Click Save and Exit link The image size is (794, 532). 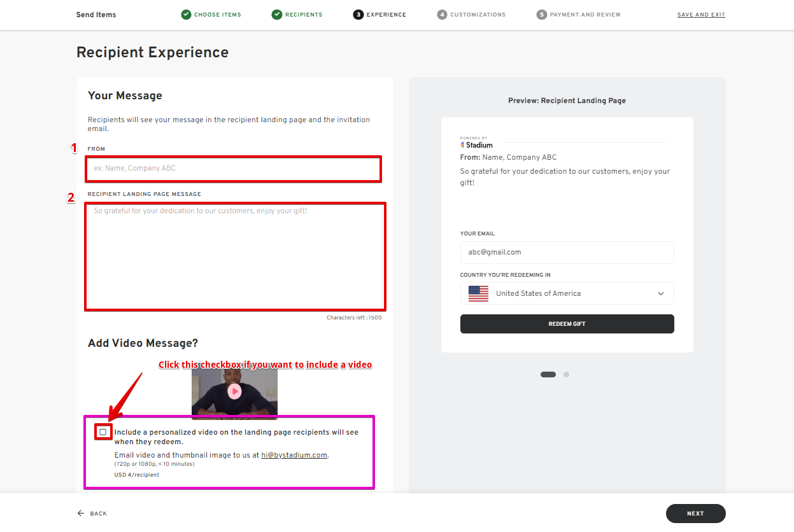(x=701, y=15)
